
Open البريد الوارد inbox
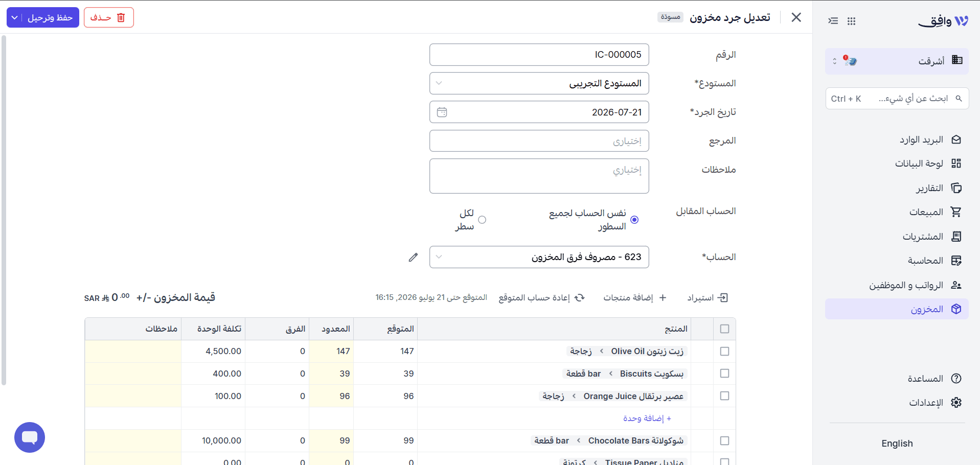[x=897, y=139]
